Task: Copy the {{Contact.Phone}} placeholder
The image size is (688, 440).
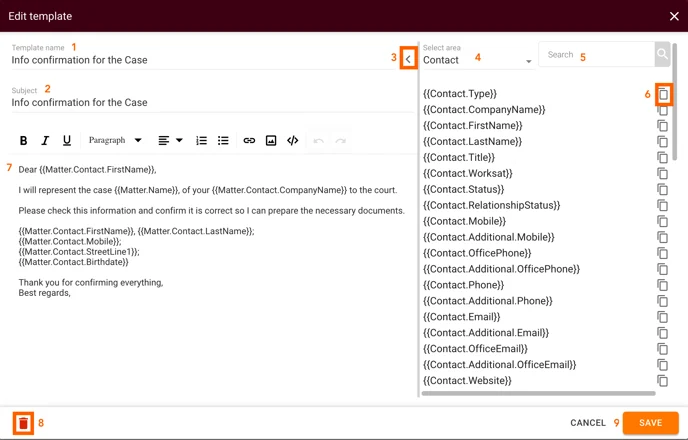Action: 663,285
